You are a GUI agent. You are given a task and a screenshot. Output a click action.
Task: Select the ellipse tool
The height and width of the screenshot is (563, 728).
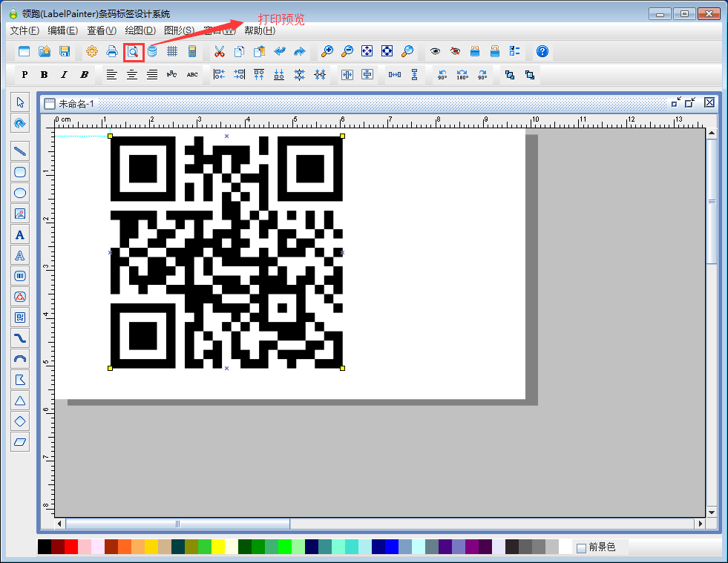tap(20, 193)
